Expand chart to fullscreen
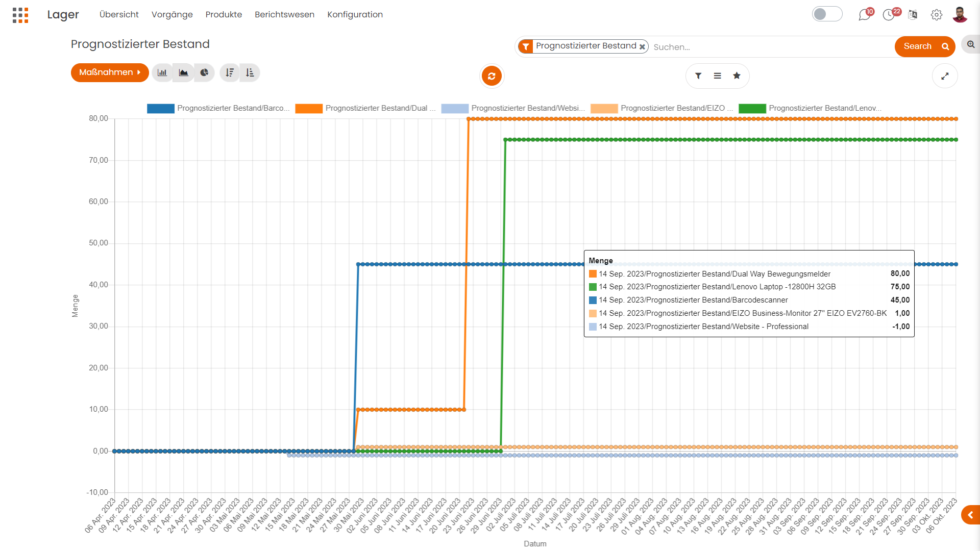 [x=945, y=76]
